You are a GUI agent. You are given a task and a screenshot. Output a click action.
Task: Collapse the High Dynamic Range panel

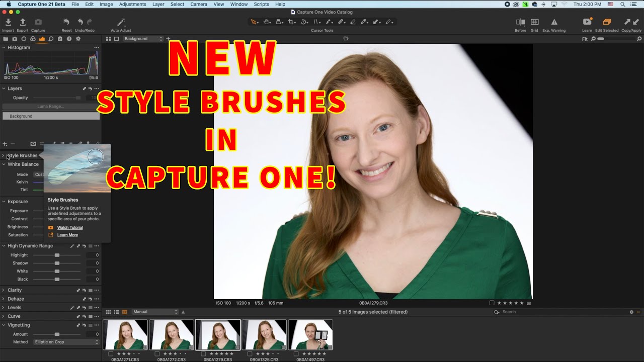click(4, 246)
